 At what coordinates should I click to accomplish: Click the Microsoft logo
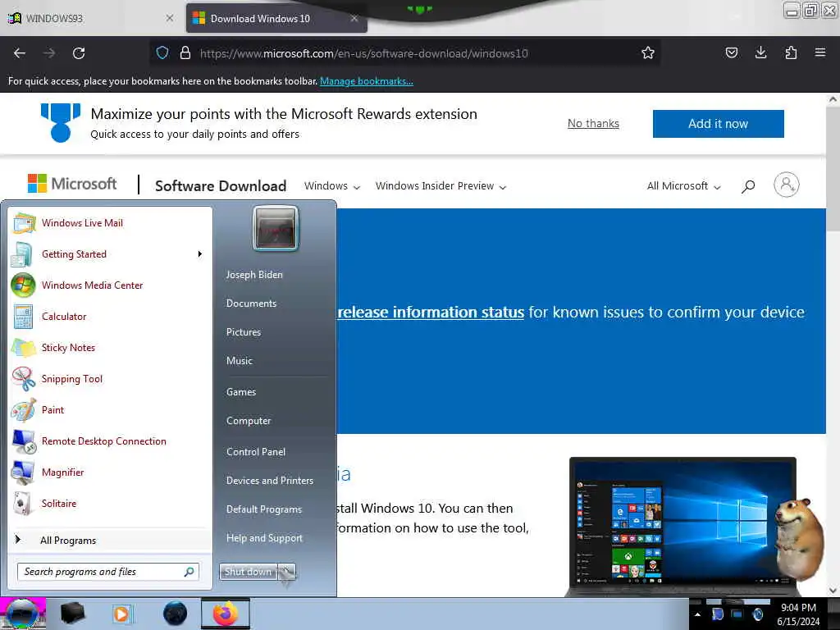coord(72,184)
